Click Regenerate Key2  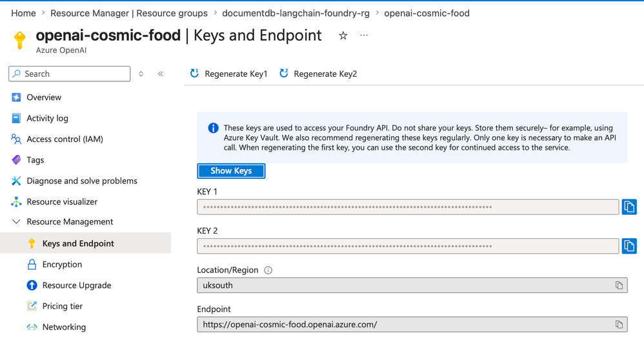tap(318, 74)
